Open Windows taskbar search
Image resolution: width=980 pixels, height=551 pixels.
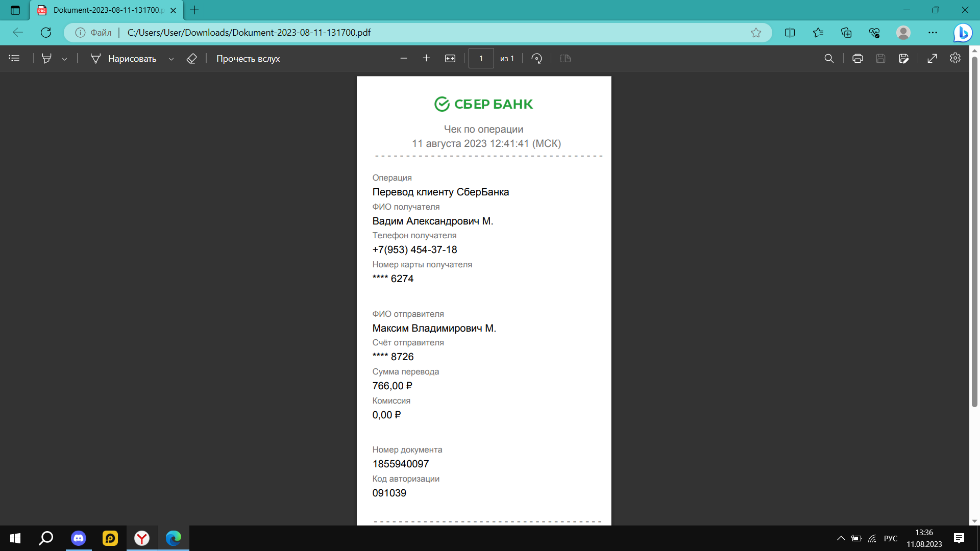point(46,538)
